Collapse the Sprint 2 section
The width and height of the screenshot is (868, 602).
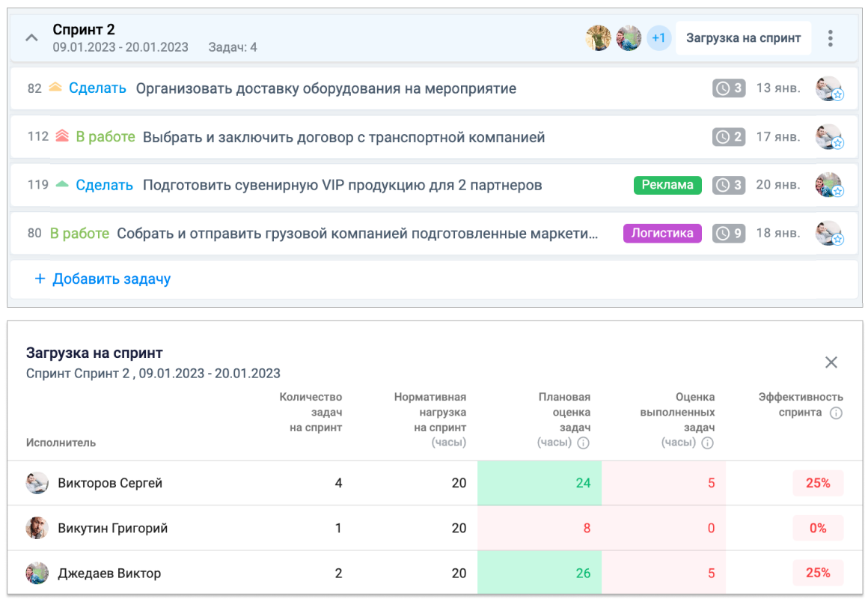tap(31, 37)
